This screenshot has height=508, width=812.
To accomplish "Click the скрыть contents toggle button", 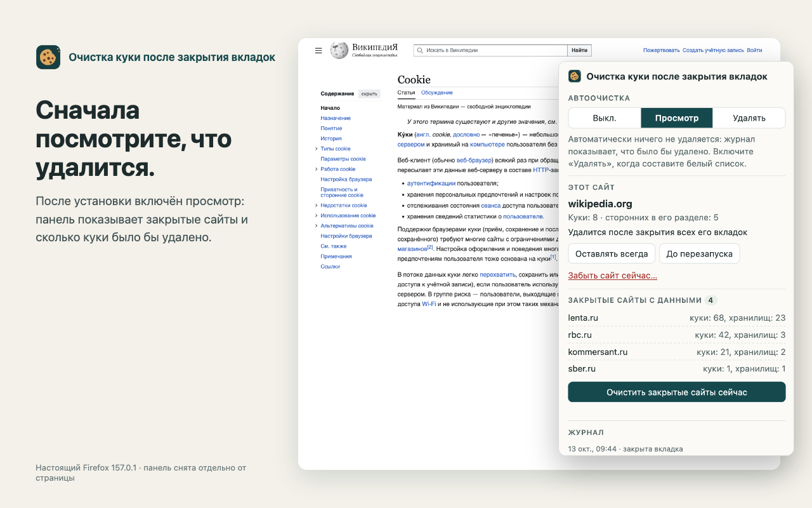I will pos(369,94).
